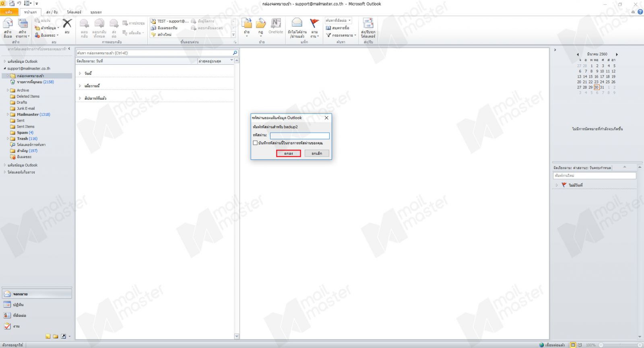This screenshot has height=348, width=644.
Task: Go to the previous month in calendar
Action: [x=578, y=54]
